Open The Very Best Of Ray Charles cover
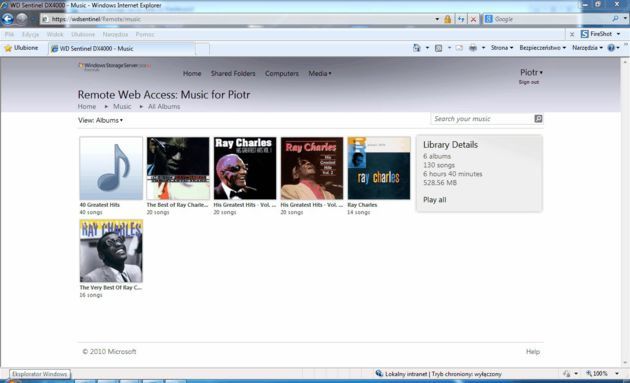This screenshot has width=630, height=383. (x=111, y=251)
